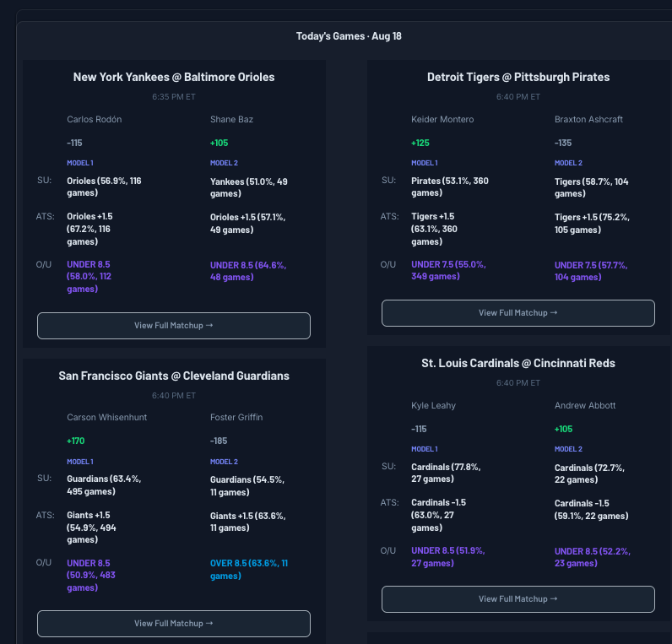Click Cardinals (72.7%, 22 games) SU pick
The height and width of the screenshot is (644, 672).
(589, 474)
